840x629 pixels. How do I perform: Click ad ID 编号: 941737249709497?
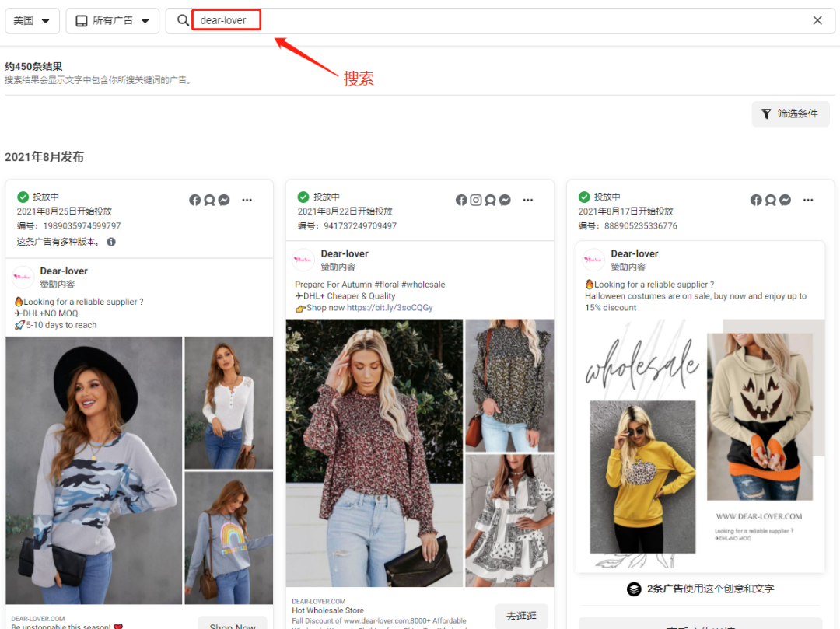pyautogui.click(x=347, y=226)
